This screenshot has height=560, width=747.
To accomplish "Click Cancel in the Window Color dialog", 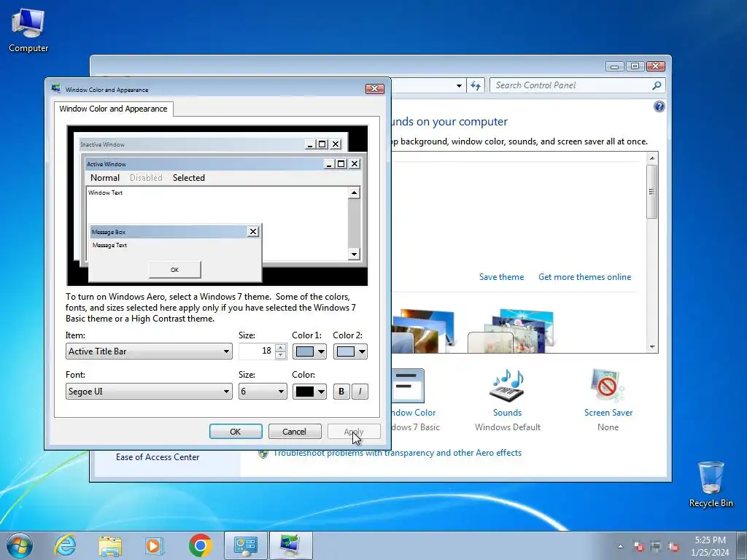I will coord(295,432).
